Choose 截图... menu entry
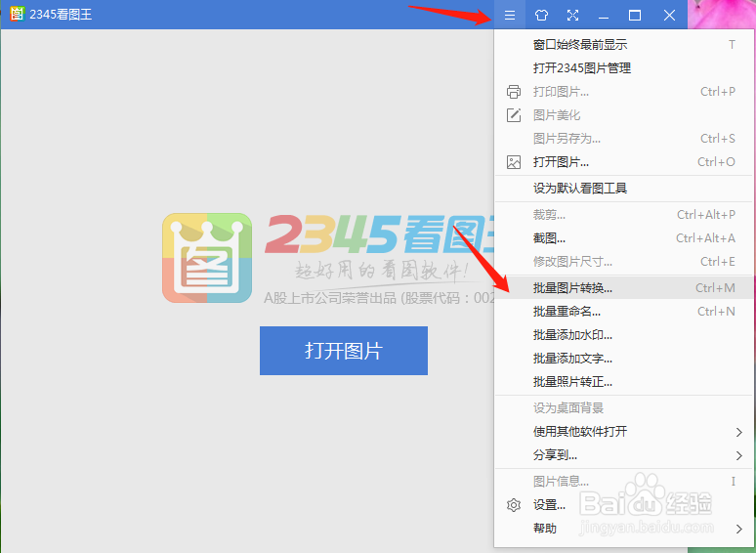The width and height of the screenshot is (756, 553). pos(624,238)
